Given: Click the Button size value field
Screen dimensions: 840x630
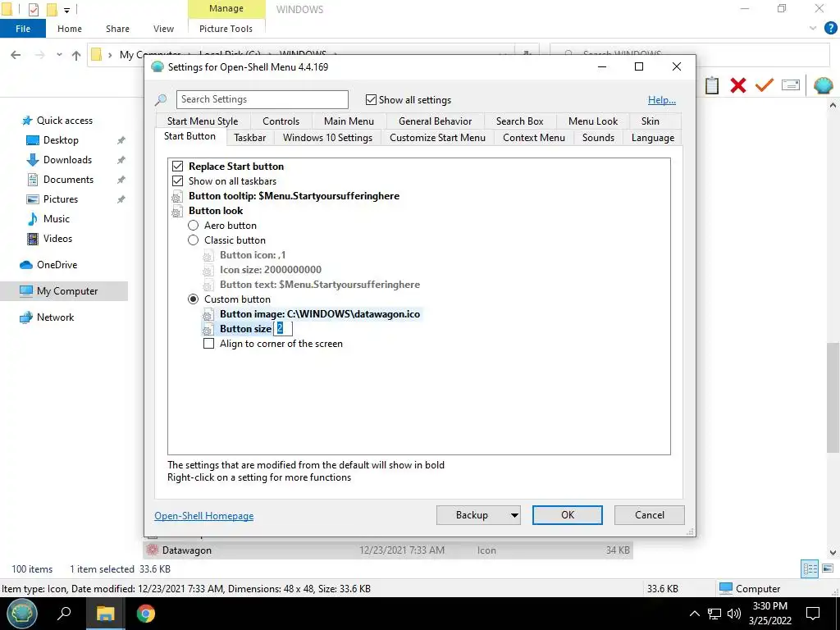Looking at the screenshot, I should point(283,329).
